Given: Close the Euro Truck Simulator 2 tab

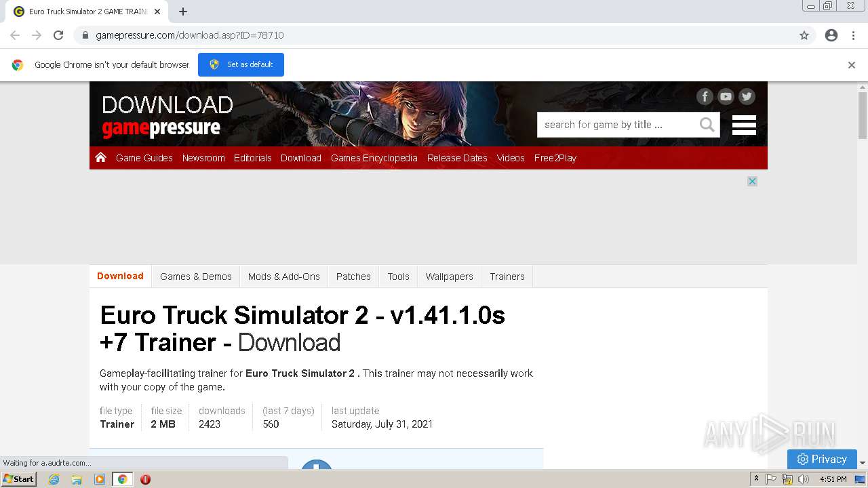Looking at the screenshot, I should 157,12.
